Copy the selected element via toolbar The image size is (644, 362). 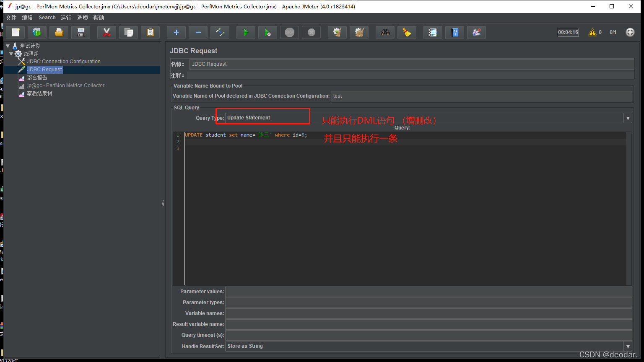point(128,32)
